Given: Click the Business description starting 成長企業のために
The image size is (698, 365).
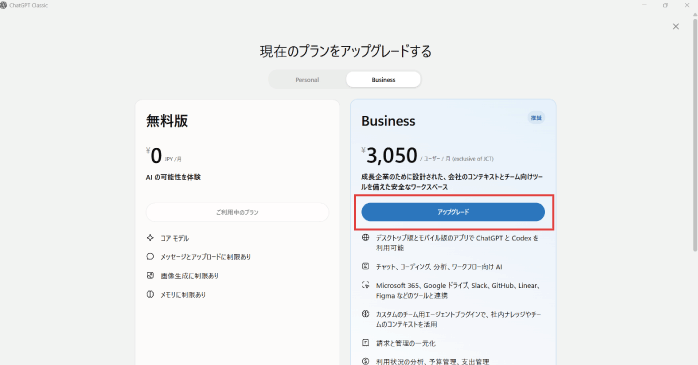Looking at the screenshot, I should pyautogui.click(x=452, y=182).
